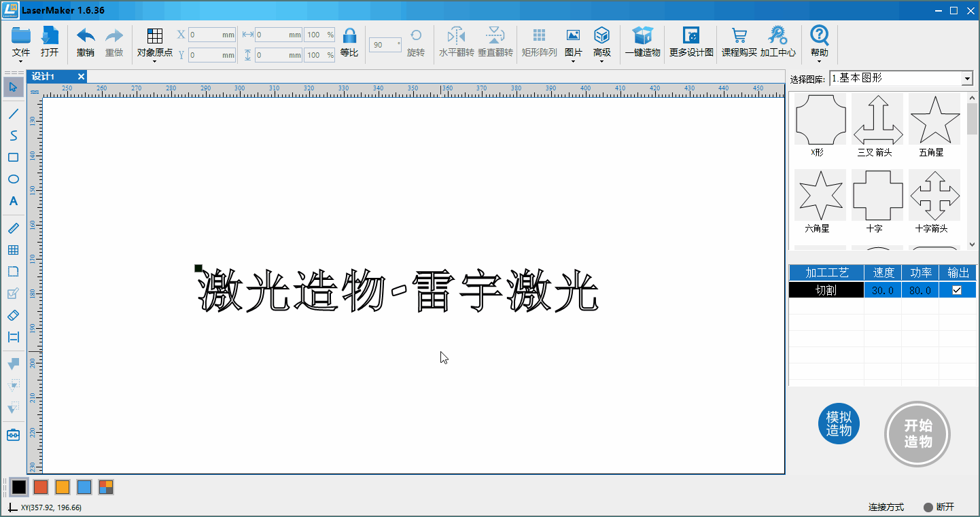980x517 pixels.
Task: Click the rotation angle 90 field
Action: tap(385, 45)
